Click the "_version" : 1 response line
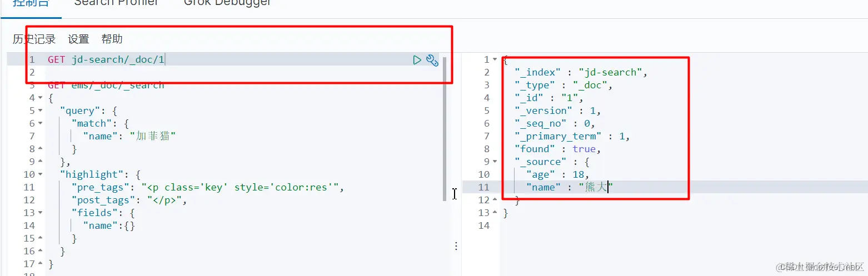Image resolution: width=868 pixels, height=276 pixels. [558, 111]
